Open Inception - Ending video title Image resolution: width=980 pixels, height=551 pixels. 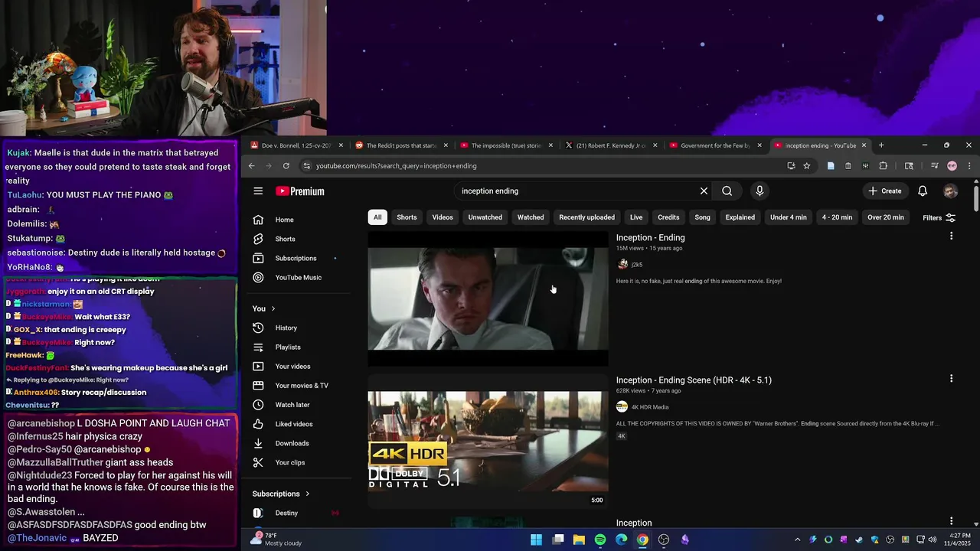(651, 238)
